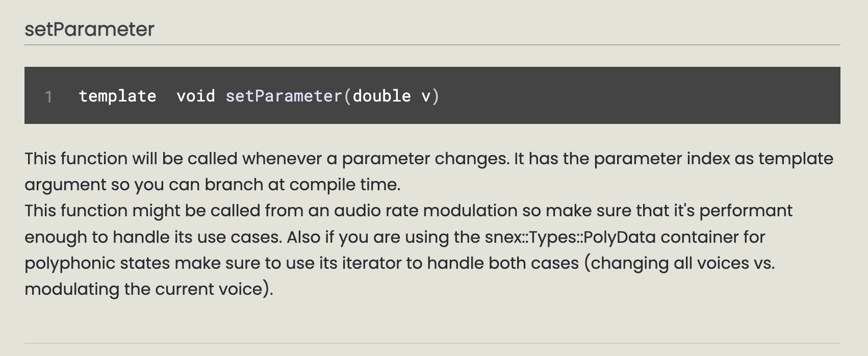Click the empty area of the code block

637,96
